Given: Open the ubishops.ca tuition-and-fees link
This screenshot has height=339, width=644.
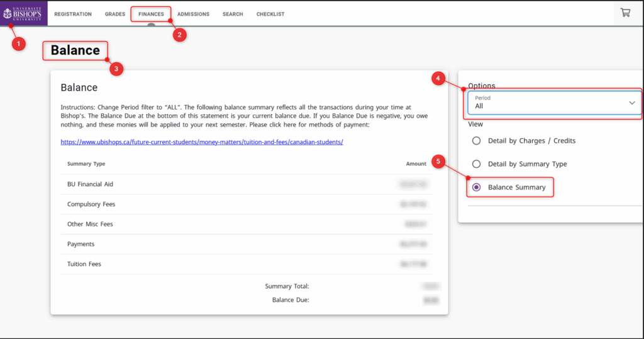Looking at the screenshot, I should tap(202, 142).
